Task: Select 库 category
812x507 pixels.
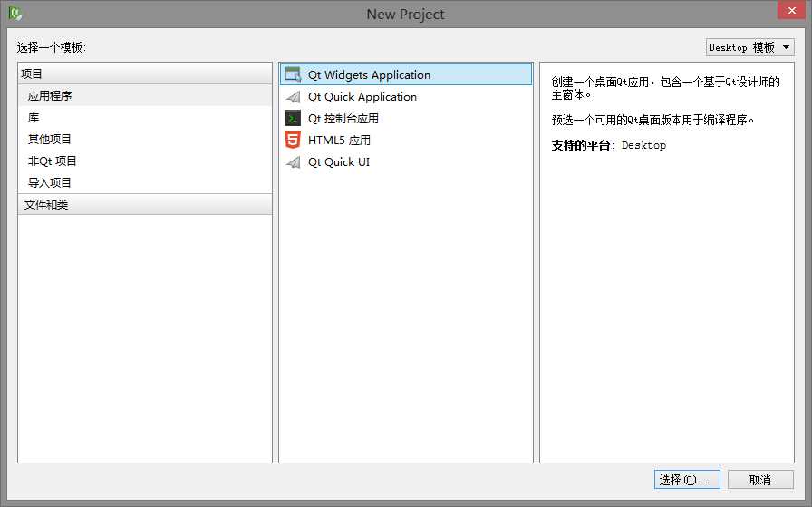Action: click(144, 118)
